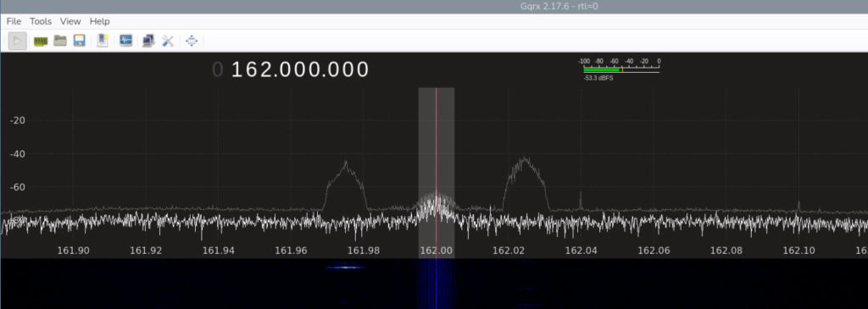The width and height of the screenshot is (868, 309).
Task: Toggle fullscreen with the four-arrows icon
Action: (x=192, y=41)
